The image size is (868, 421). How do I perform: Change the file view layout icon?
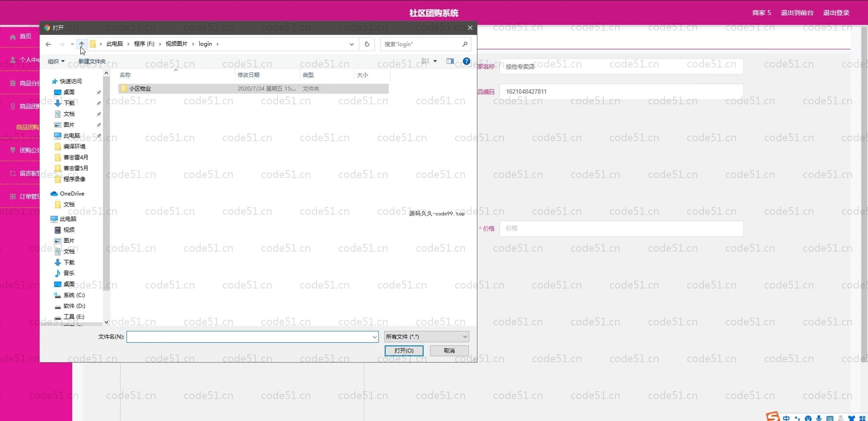click(x=426, y=61)
